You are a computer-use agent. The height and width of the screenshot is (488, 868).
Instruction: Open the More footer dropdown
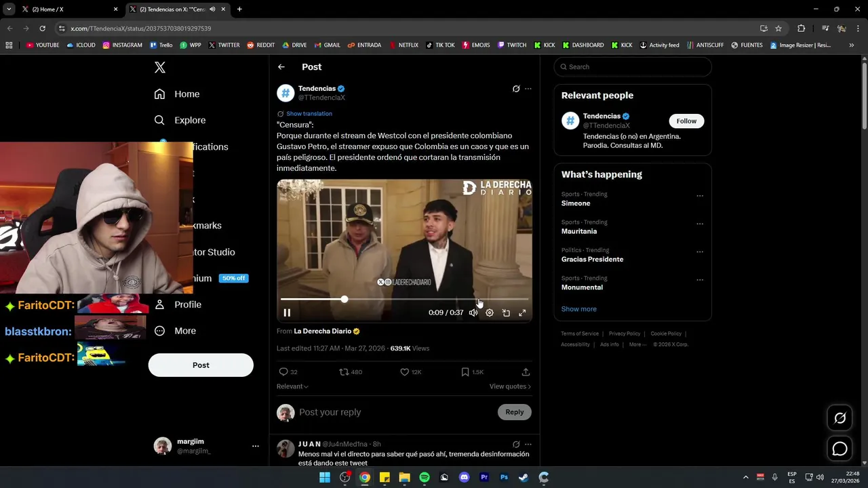click(x=638, y=344)
